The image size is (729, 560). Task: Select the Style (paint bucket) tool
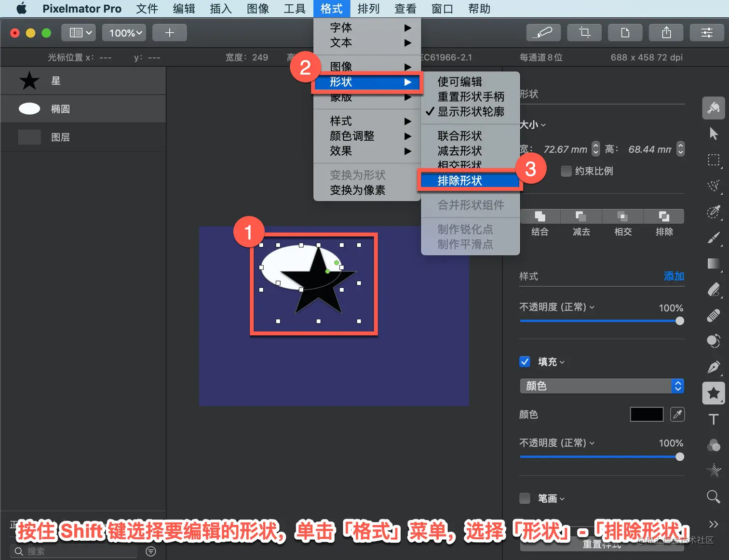(714, 107)
